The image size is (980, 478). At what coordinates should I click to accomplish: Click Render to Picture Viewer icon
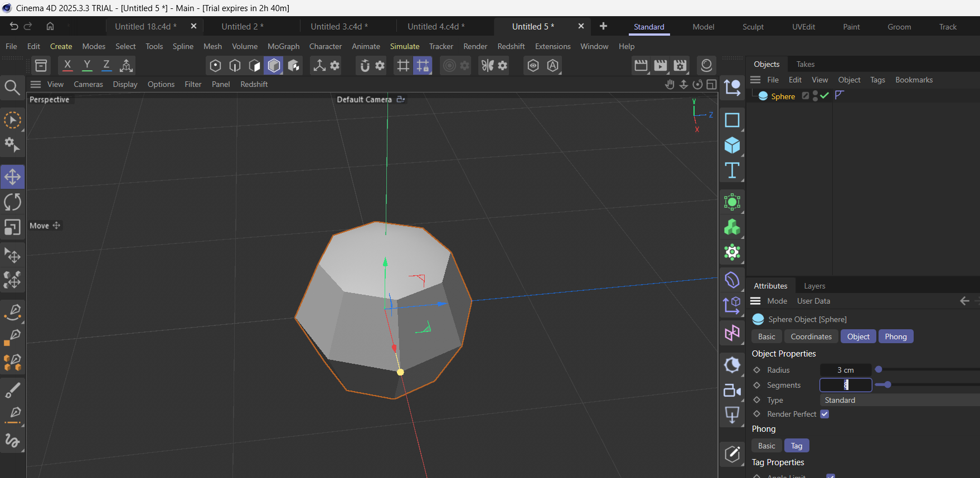[x=661, y=66]
